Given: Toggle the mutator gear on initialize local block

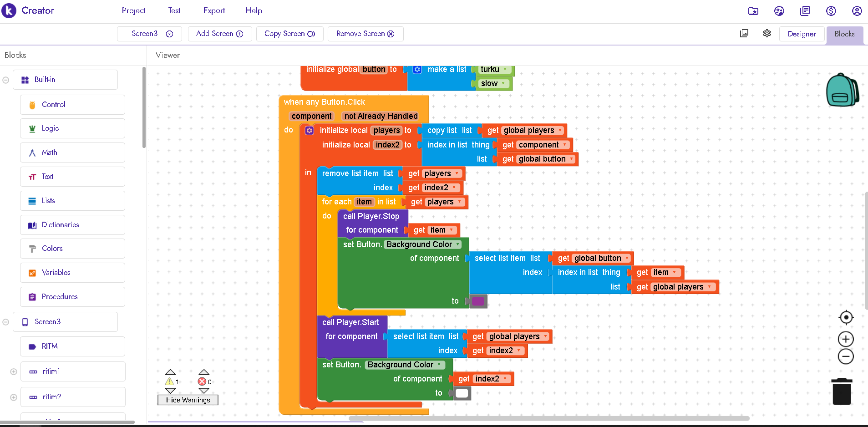Looking at the screenshot, I should 310,131.
